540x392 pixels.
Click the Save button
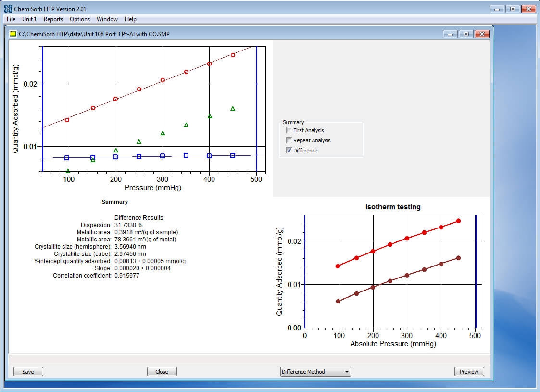(28, 372)
